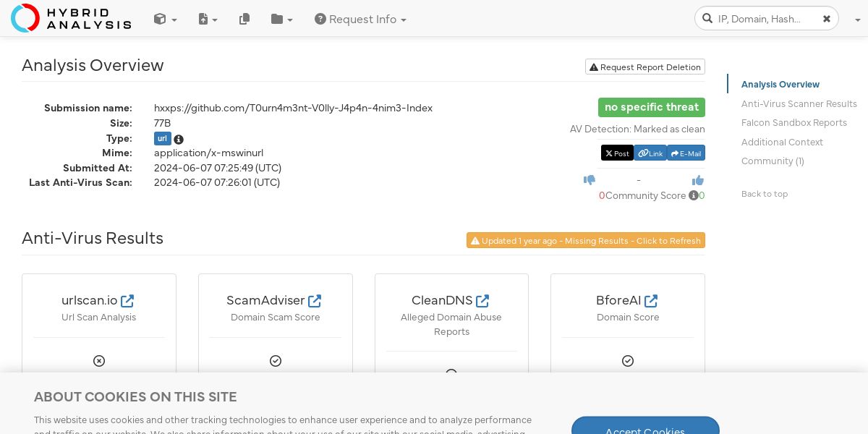Refresh missing anti-virus results banner
This screenshot has height=434, width=868.
click(x=586, y=240)
